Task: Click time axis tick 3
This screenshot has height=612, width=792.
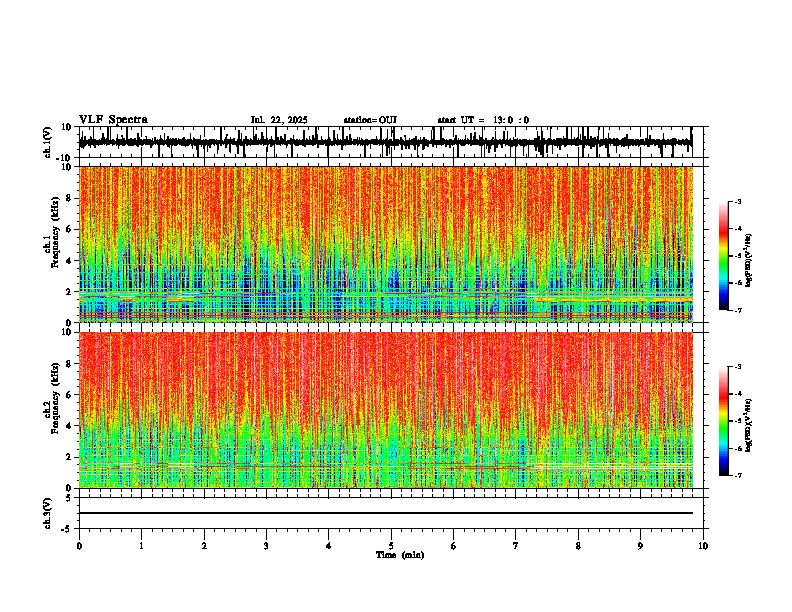Action: pos(266,546)
